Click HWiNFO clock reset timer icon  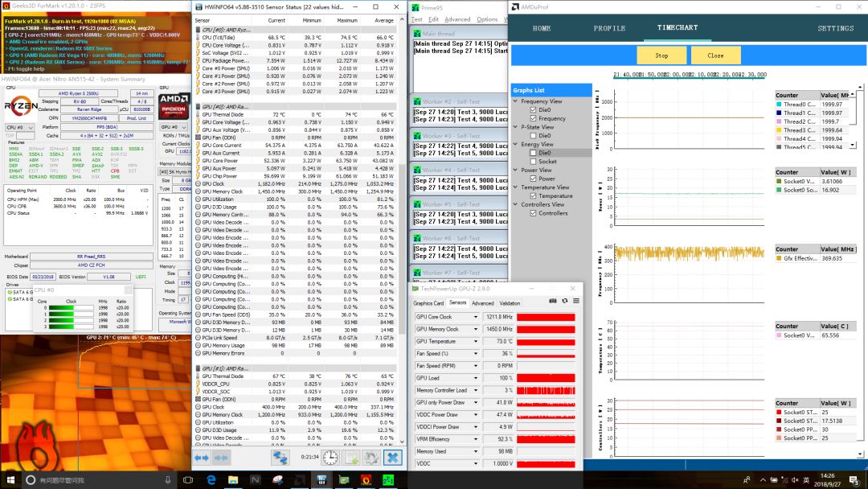click(330, 458)
